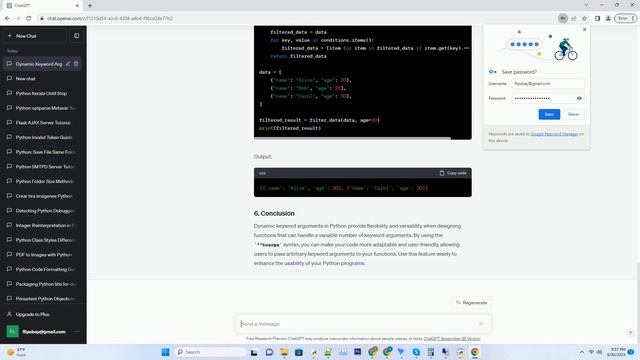Open Crear tira imágenes Python chat
This screenshot has height=360, width=640.
coord(42,196)
